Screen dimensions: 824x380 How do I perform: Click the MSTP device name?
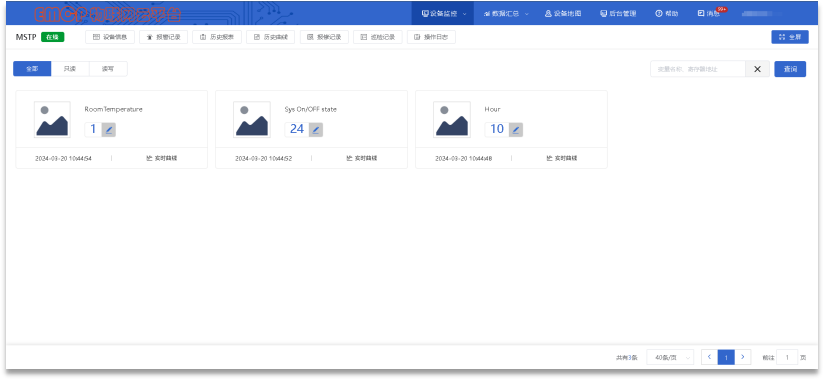point(26,37)
